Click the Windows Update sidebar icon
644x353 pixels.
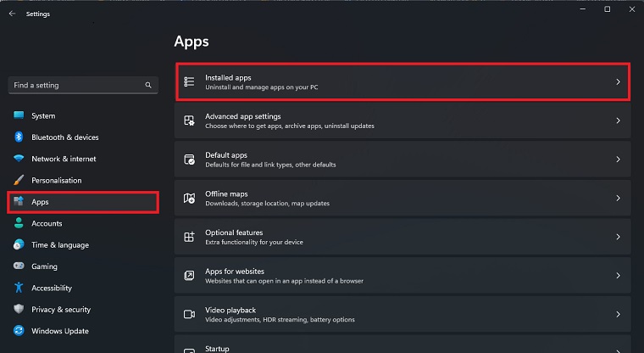point(19,331)
